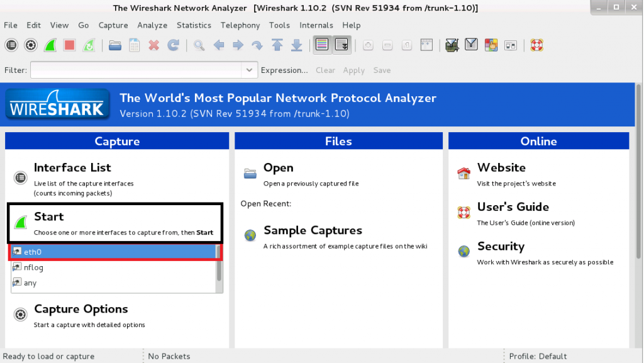
Task: Clear the display filter
Action: (325, 70)
